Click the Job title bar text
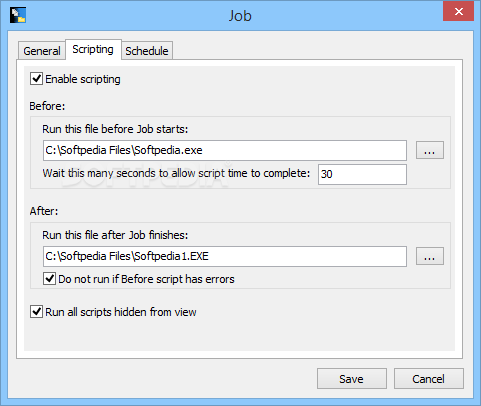 click(240, 16)
